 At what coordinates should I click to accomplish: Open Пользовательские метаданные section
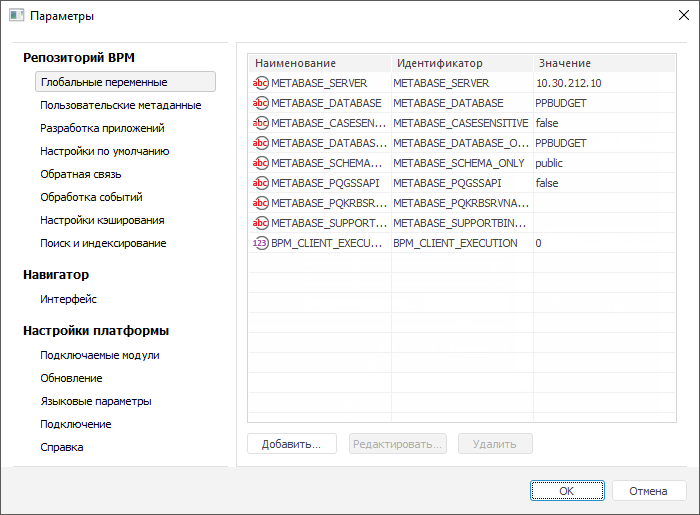121,105
